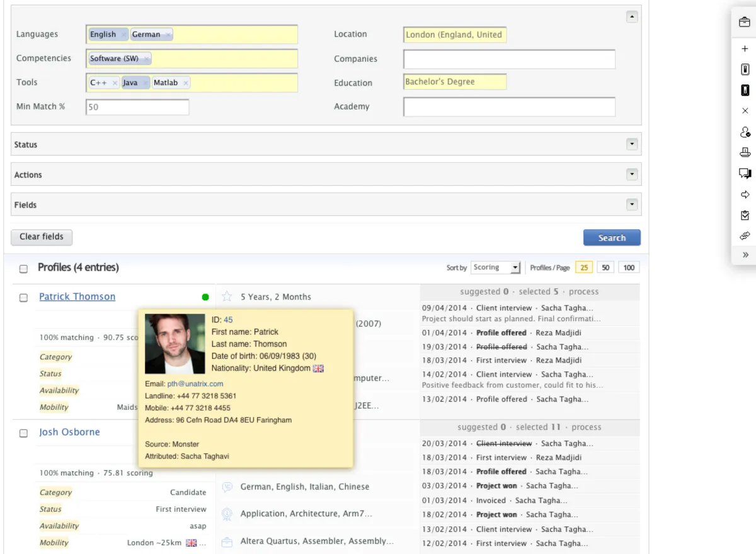This screenshot has height=554, width=756.
Task: Open Patrick Thomson's profile link
Action: tap(77, 297)
